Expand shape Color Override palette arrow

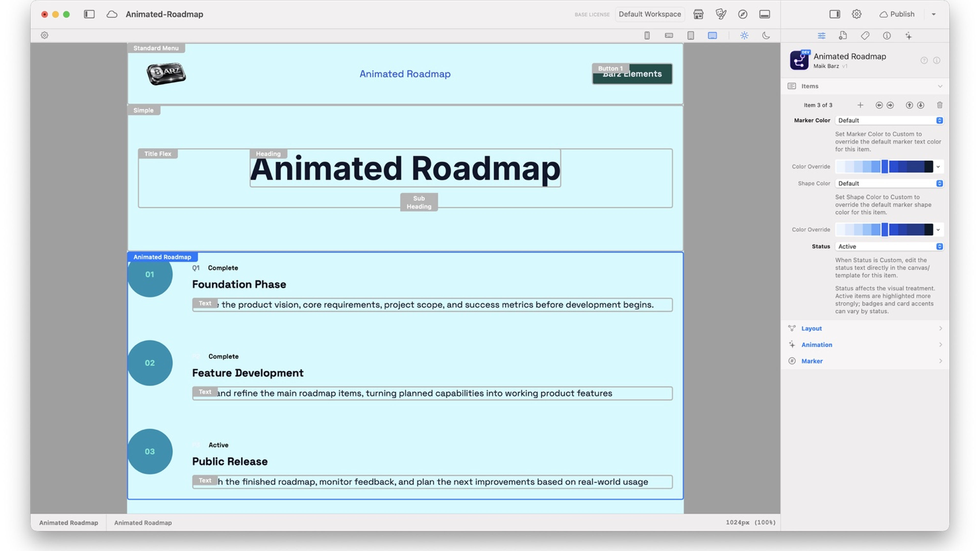[938, 230]
